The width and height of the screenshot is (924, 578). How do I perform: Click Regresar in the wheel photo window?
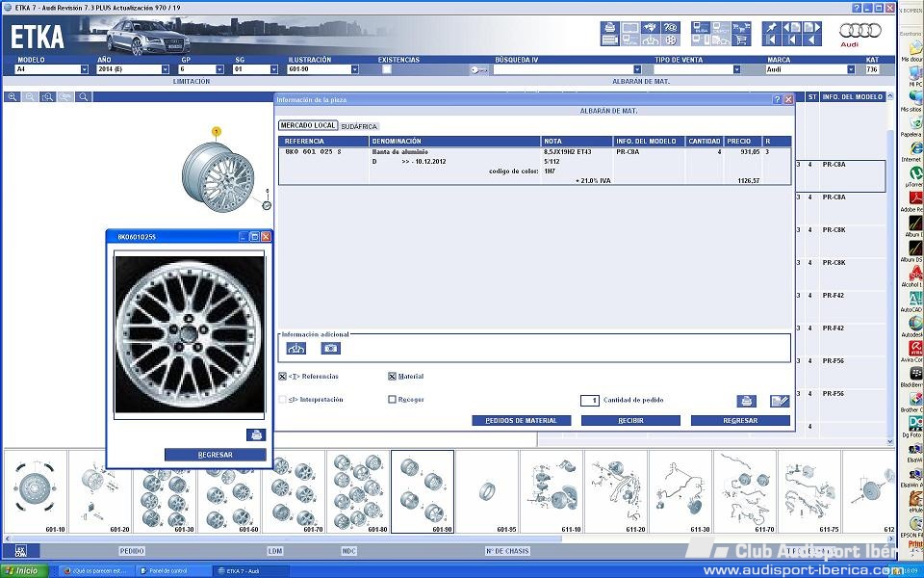tap(215, 455)
